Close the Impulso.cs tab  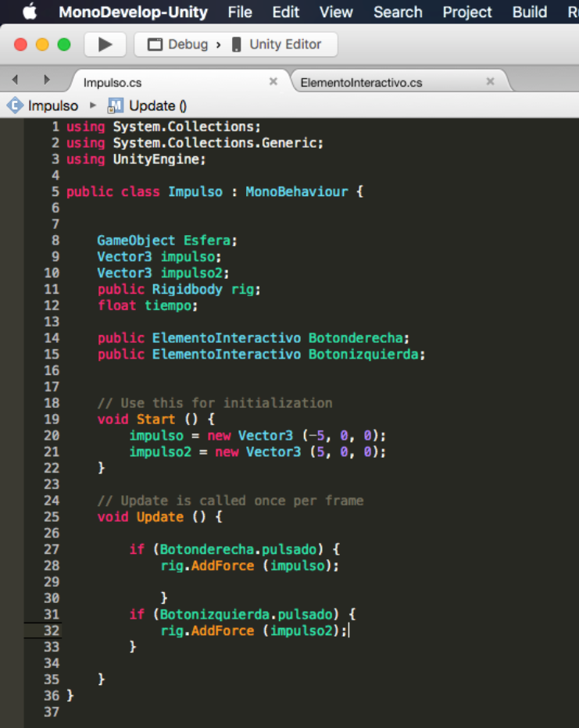coord(273,81)
